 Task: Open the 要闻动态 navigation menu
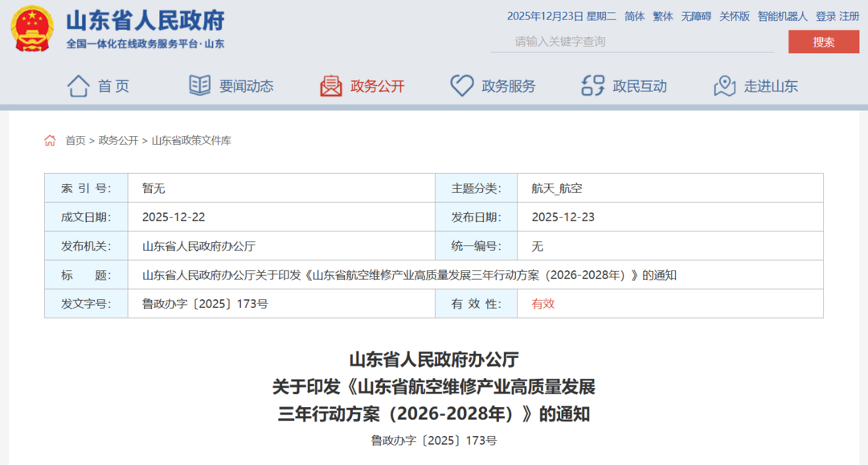coord(246,86)
